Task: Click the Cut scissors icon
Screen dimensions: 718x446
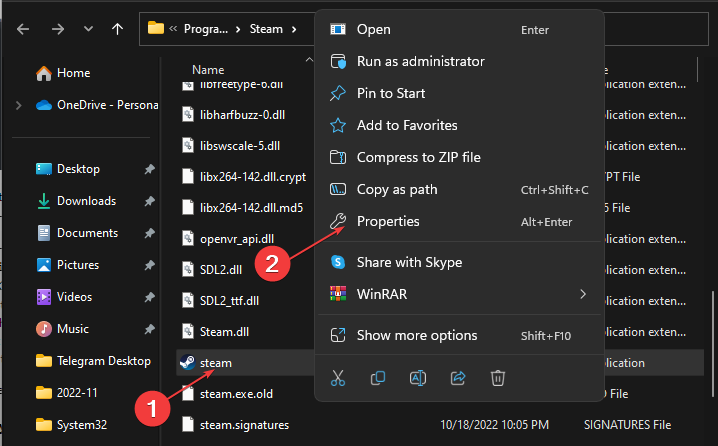Action: pyautogui.click(x=338, y=378)
